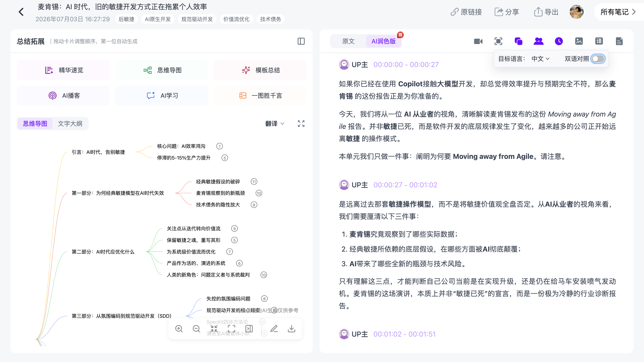
Task: Click the pencil edit icon
Action: [274, 329]
